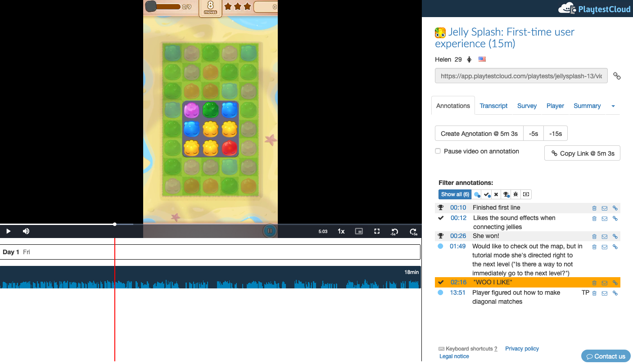Open Keyboard shortcuts help
The width and height of the screenshot is (633, 364).
tap(468, 349)
